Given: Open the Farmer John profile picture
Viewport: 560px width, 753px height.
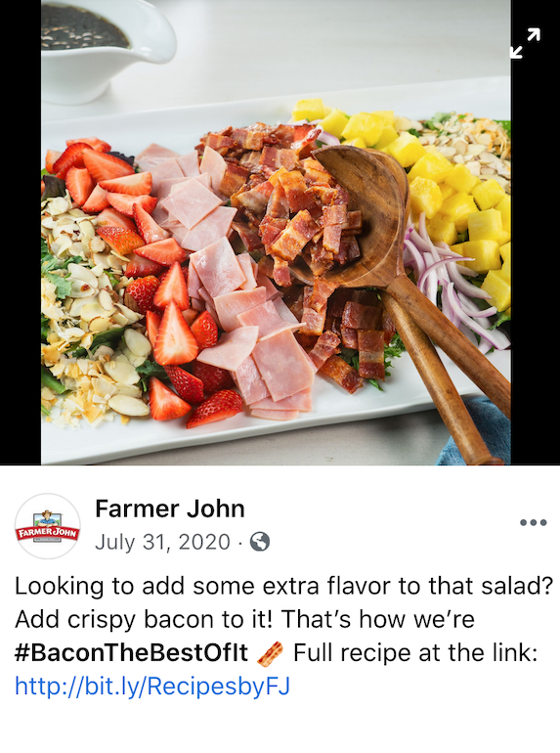Looking at the screenshot, I should [x=48, y=526].
